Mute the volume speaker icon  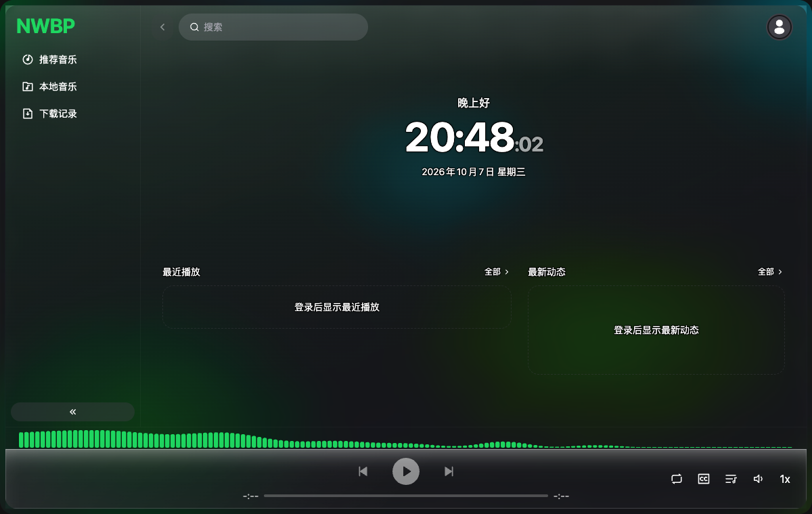(x=758, y=479)
